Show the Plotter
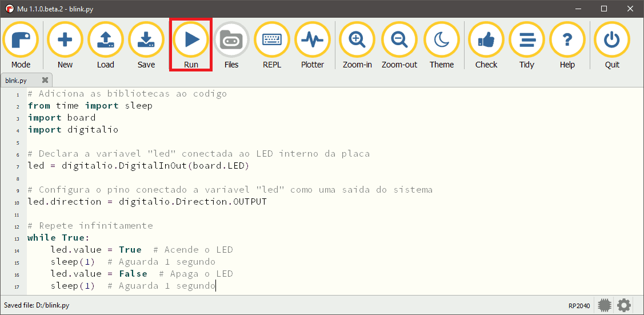Screen dimensions: 644x315 point(313,45)
